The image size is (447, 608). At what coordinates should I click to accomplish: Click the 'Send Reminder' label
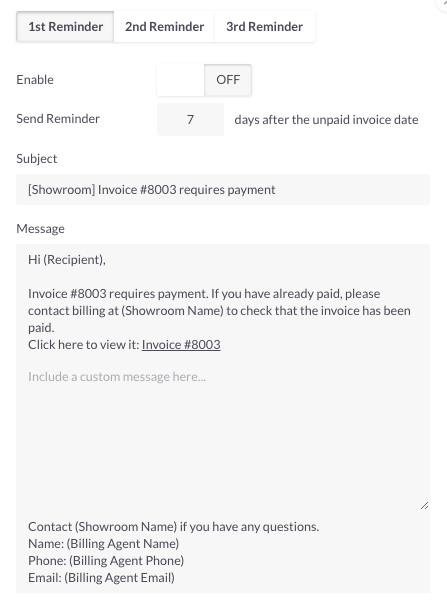point(58,119)
